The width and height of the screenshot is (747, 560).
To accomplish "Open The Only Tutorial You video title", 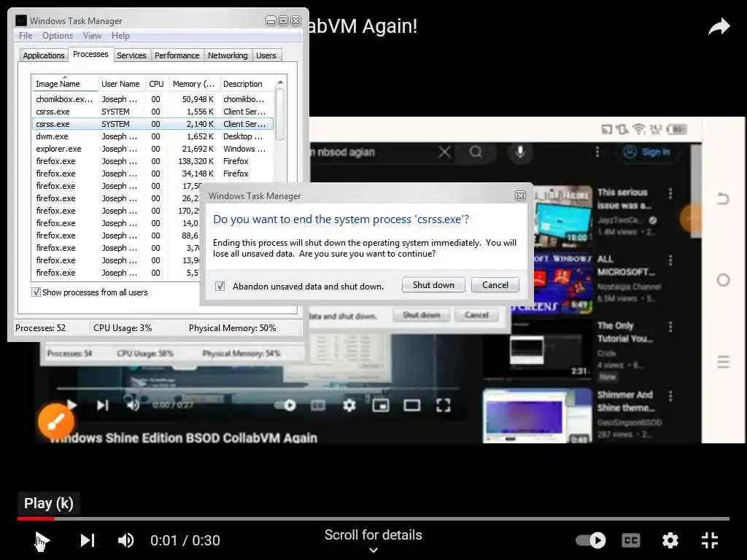I will (624, 332).
